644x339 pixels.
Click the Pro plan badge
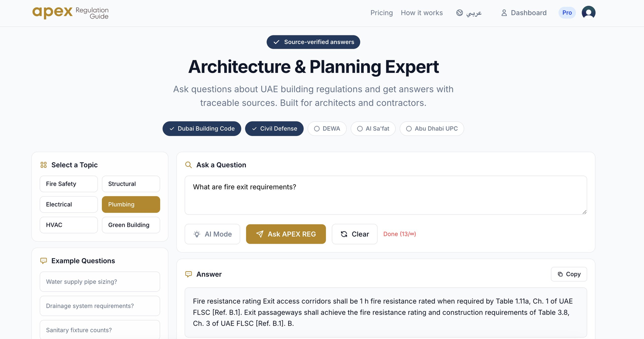click(567, 13)
